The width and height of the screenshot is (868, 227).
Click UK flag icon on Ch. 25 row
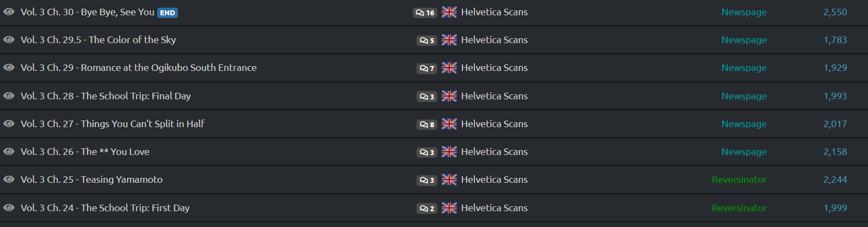click(449, 180)
